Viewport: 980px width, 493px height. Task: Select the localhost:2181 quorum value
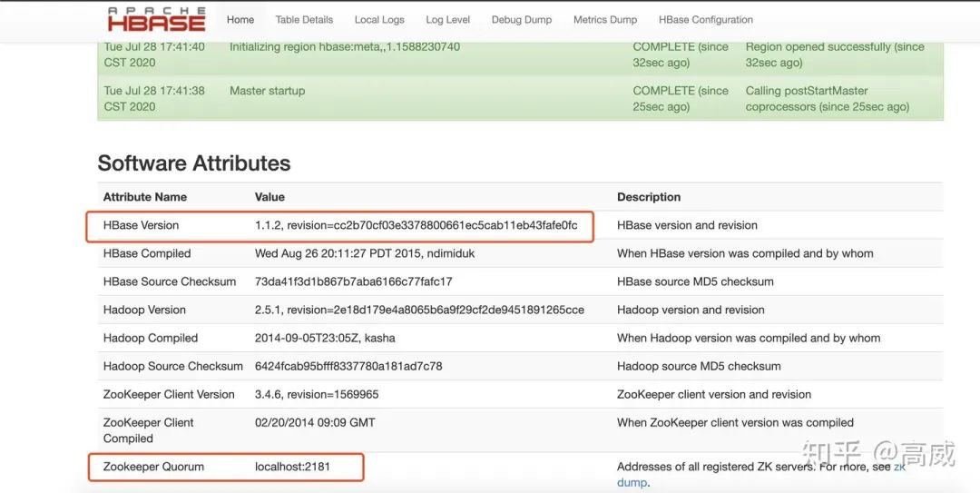pyautogui.click(x=292, y=466)
